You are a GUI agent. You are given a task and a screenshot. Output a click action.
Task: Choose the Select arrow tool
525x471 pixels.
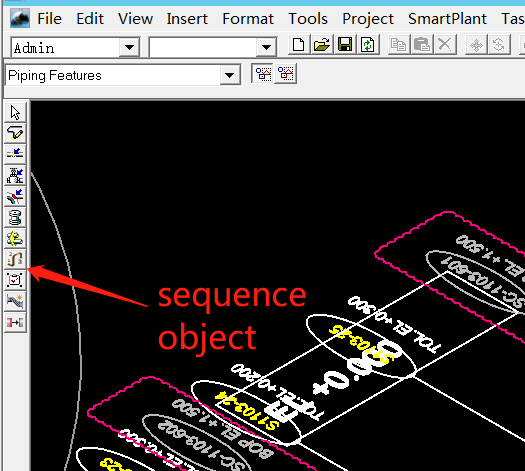pyautogui.click(x=15, y=113)
